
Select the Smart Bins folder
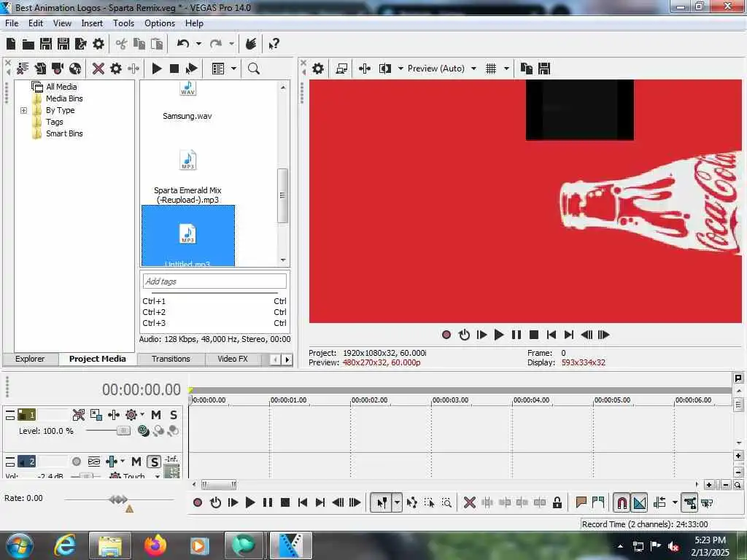64,133
